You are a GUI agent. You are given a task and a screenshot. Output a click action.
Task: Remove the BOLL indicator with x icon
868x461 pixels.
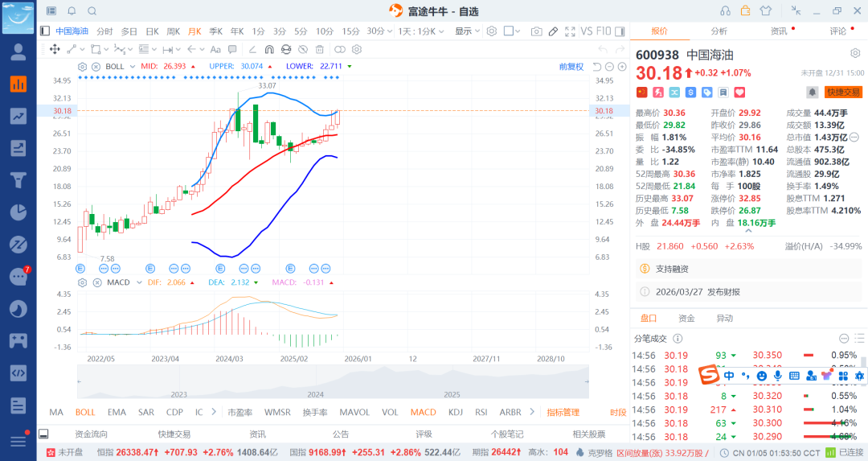coord(96,67)
